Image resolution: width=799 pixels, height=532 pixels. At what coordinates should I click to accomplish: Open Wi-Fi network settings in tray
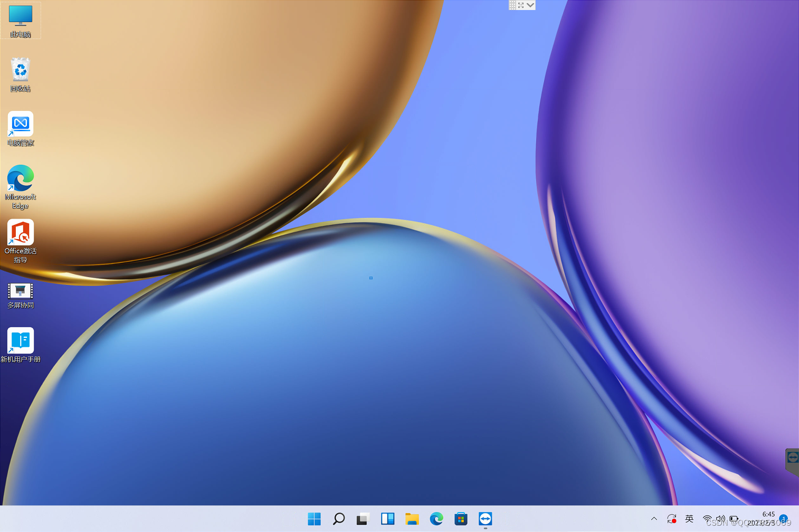click(708, 519)
